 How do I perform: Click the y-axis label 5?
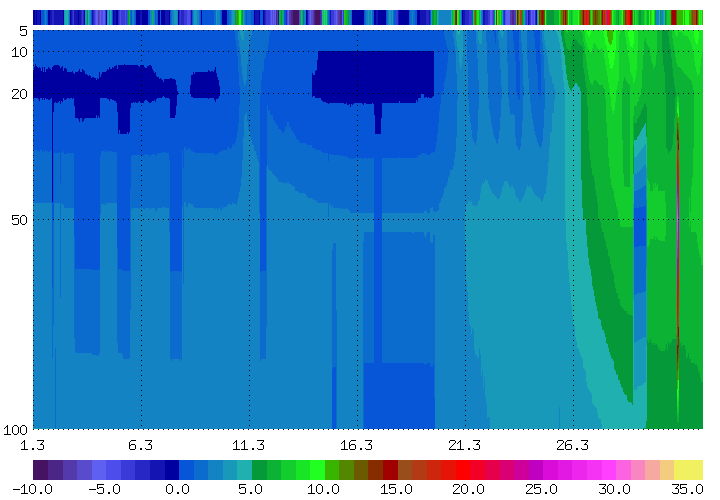(x=23, y=32)
